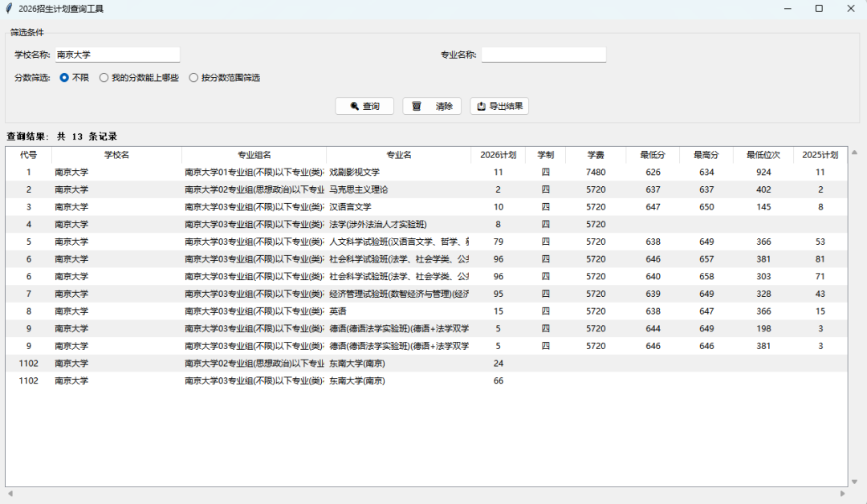Click the feather app icon in title bar

9,8
